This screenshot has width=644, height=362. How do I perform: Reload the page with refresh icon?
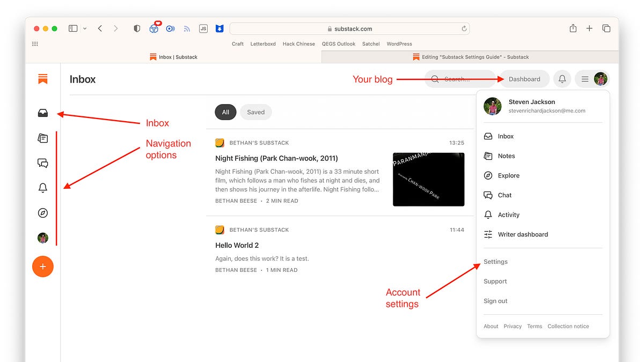click(464, 28)
